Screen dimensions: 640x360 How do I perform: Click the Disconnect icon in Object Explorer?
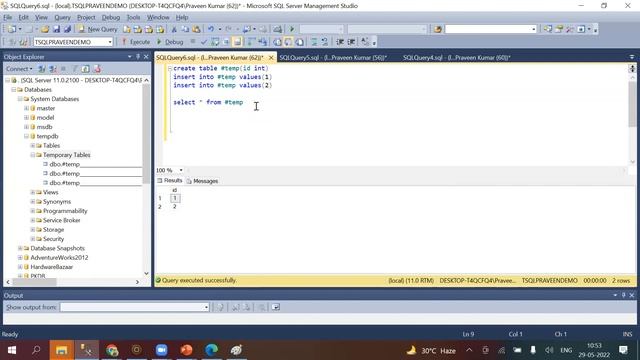point(53,69)
